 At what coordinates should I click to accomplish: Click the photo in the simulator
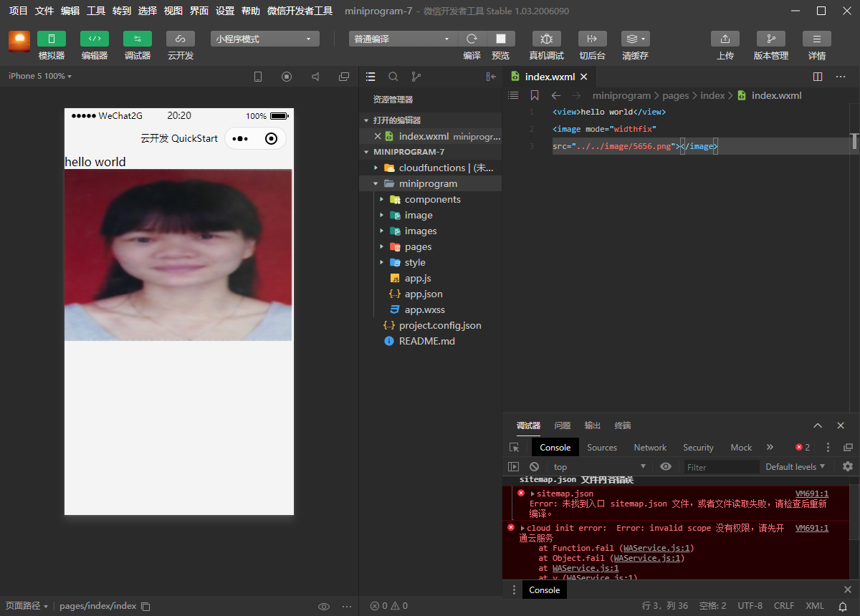click(x=178, y=255)
